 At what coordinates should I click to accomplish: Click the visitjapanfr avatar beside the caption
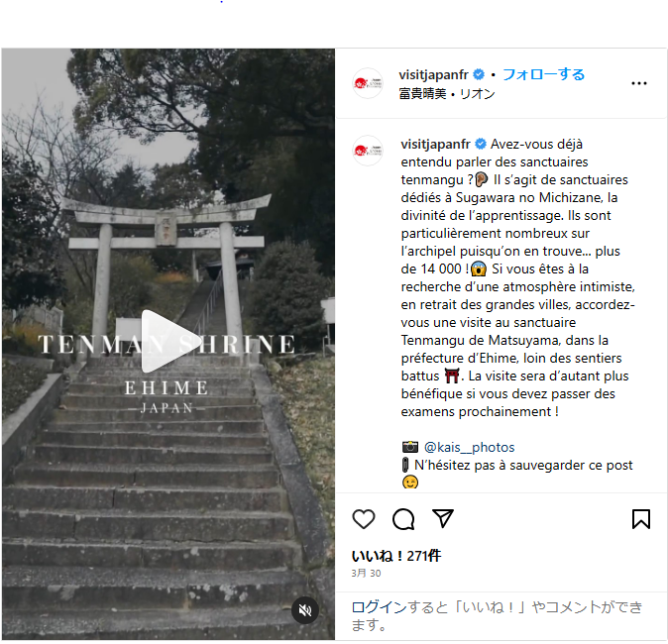click(x=368, y=151)
